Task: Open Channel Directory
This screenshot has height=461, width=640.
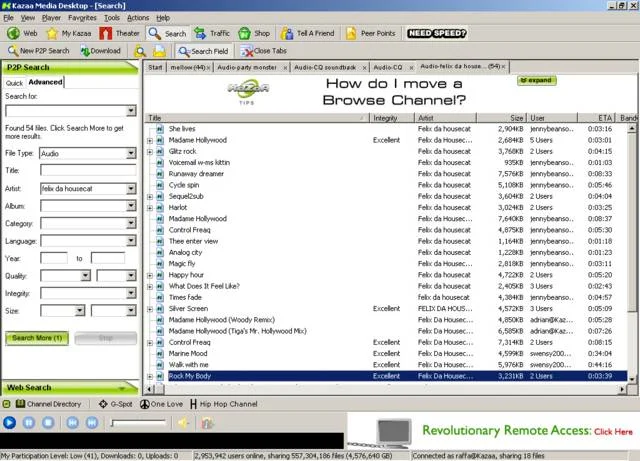Action: pos(49,404)
